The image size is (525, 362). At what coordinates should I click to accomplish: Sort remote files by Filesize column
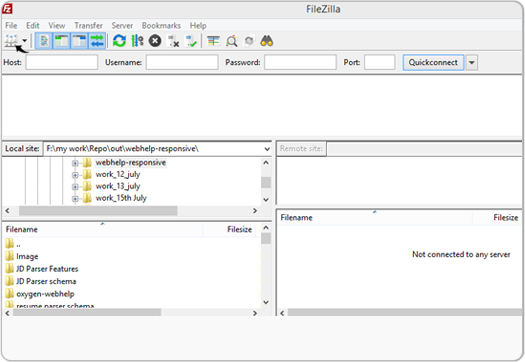click(497, 218)
